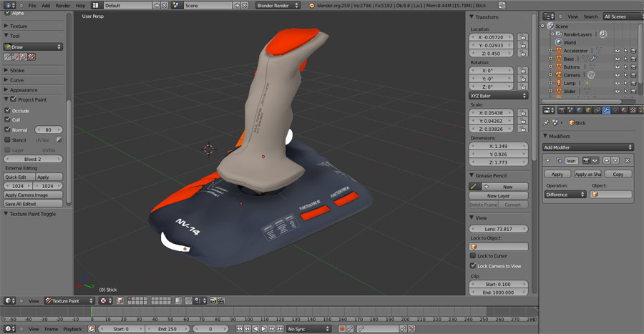The width and height of the screenshot is (644, 334).
Task: Open the Render menu
Action: (x=63, y=5)
